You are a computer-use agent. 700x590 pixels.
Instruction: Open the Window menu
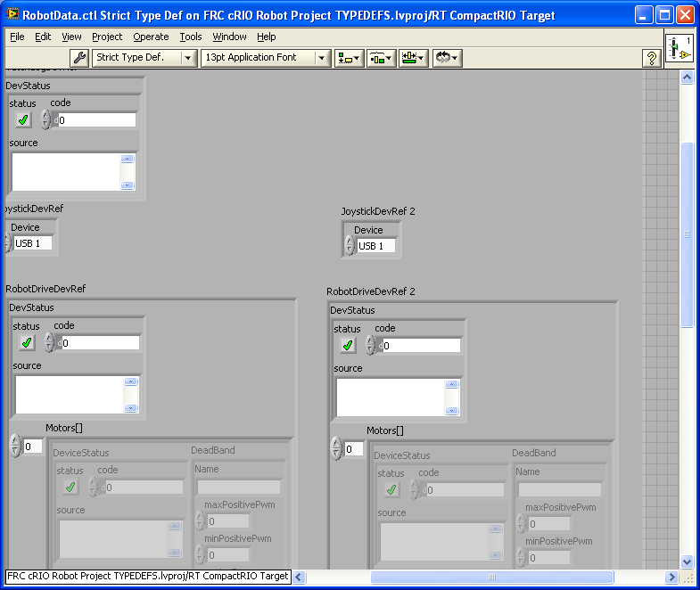[x=229, y=37]
